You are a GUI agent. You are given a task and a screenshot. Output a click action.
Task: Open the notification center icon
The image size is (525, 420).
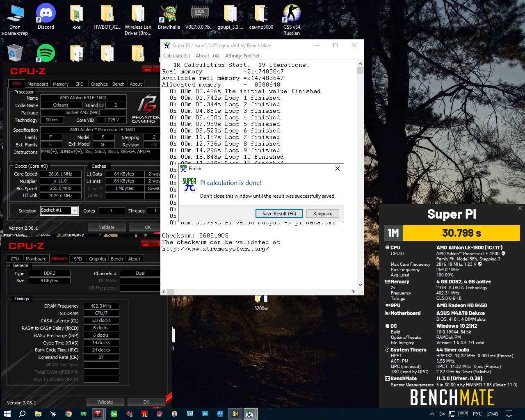[509, 413]
